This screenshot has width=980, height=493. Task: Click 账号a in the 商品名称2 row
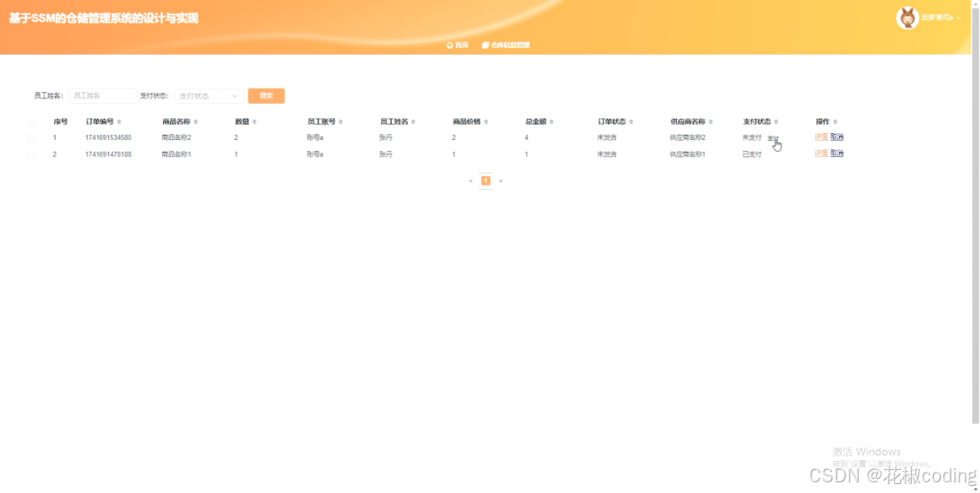tap(315, 137)
